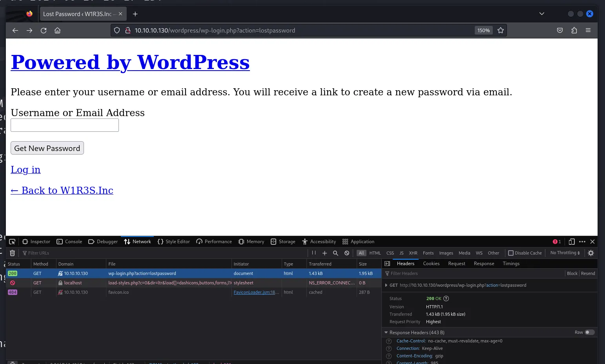Open the Cookies tab in request details
This screenshot has height=364, width=605.
[431, 264]
